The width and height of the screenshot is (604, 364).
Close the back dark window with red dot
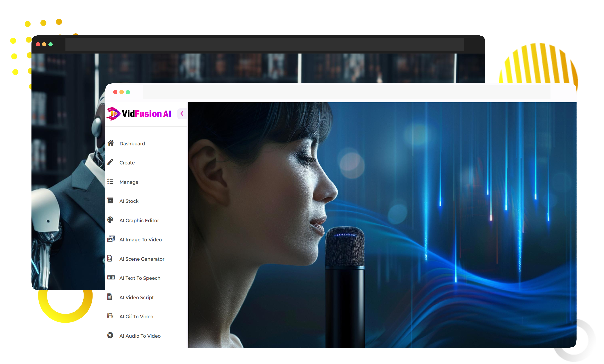[x=38, y=44]
